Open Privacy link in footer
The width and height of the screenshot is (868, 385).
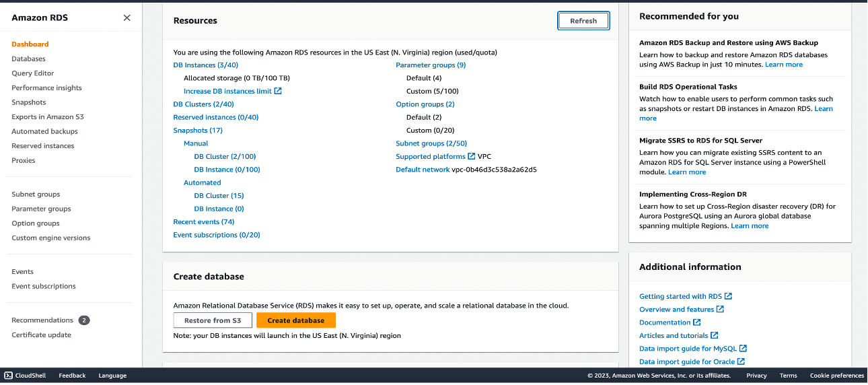pos(756,376)
